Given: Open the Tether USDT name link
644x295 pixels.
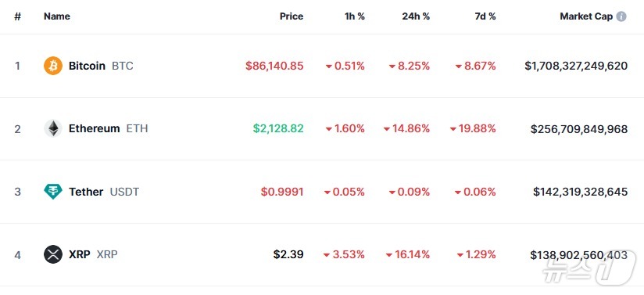Looking at the screenshot, I should point(104,192).
